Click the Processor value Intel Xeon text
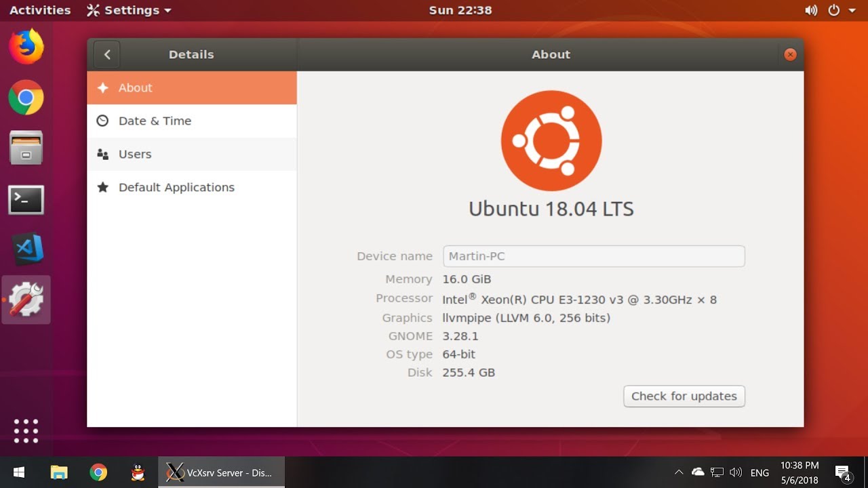The image size is (868, 488). click(580, 299)
